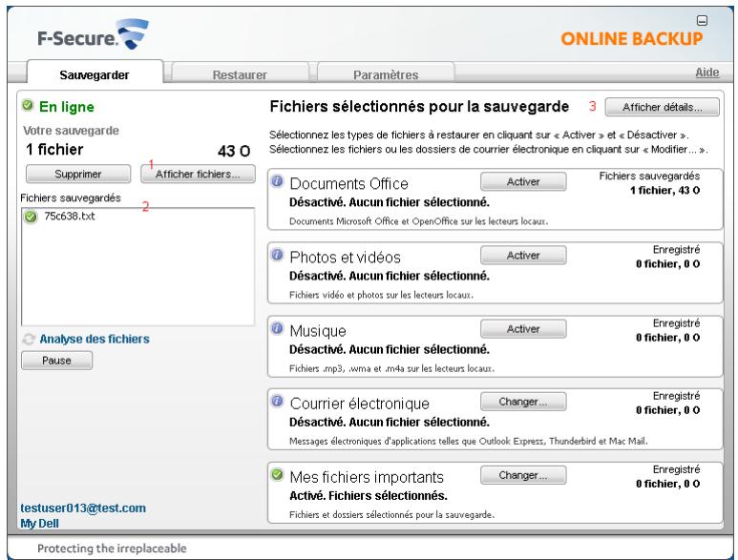Click the testuser013@test.com account link
The image size is (738, 560).
[83, 508]
